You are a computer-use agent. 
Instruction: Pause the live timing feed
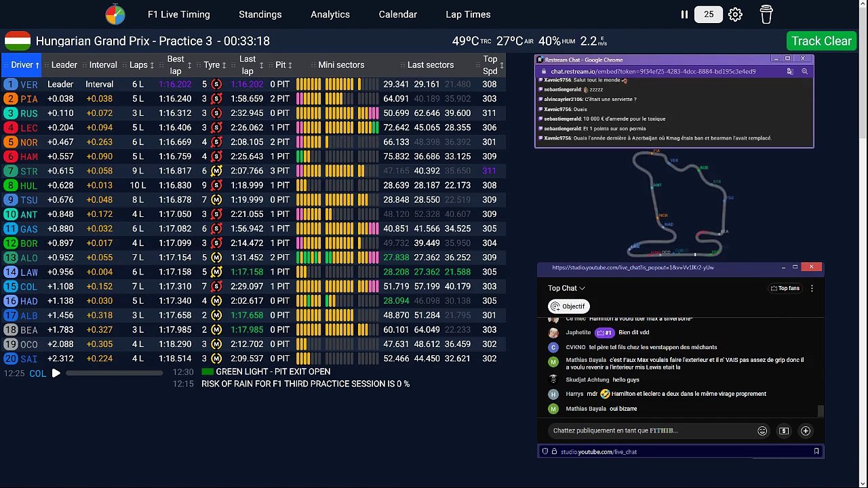pos(684,14)
